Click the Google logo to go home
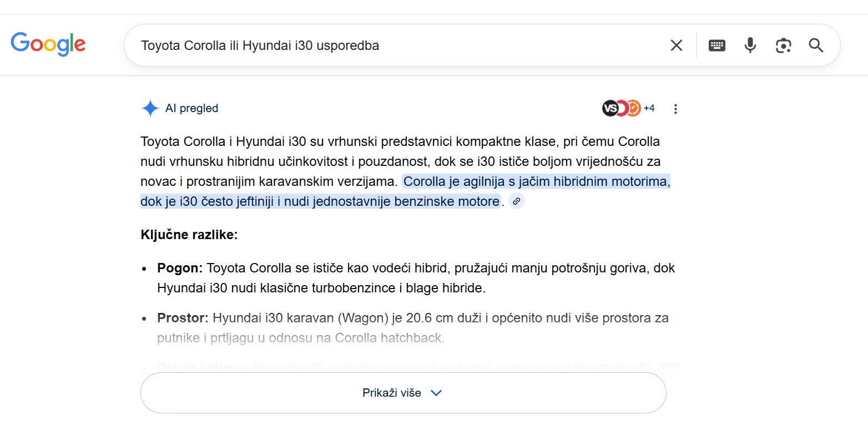 coord(48,44)
